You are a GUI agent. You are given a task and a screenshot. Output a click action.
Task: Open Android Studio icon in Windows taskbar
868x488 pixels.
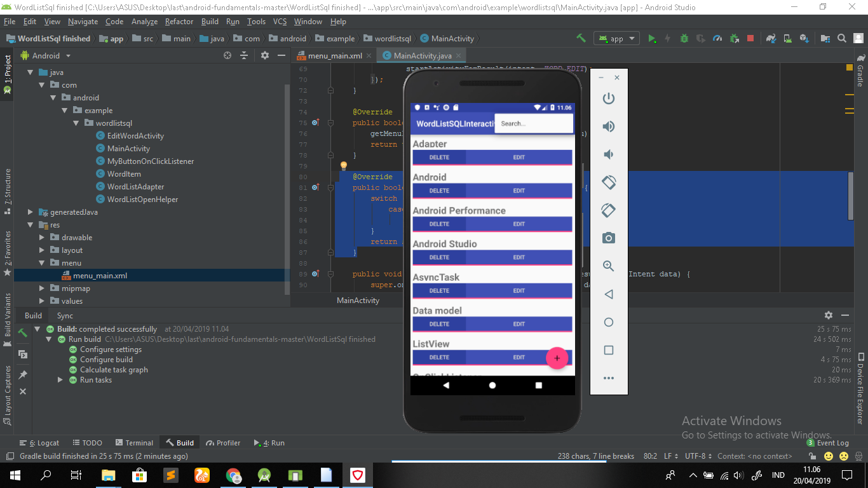(264, 475)
